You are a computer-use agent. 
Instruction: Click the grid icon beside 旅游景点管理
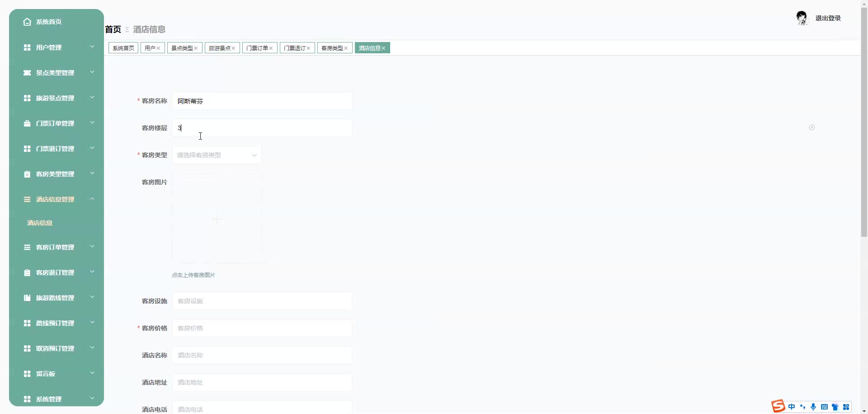27,98
